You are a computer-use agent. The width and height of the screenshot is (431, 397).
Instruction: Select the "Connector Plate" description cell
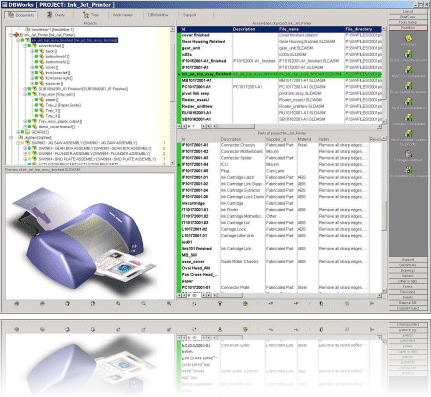tap(242, 287)
